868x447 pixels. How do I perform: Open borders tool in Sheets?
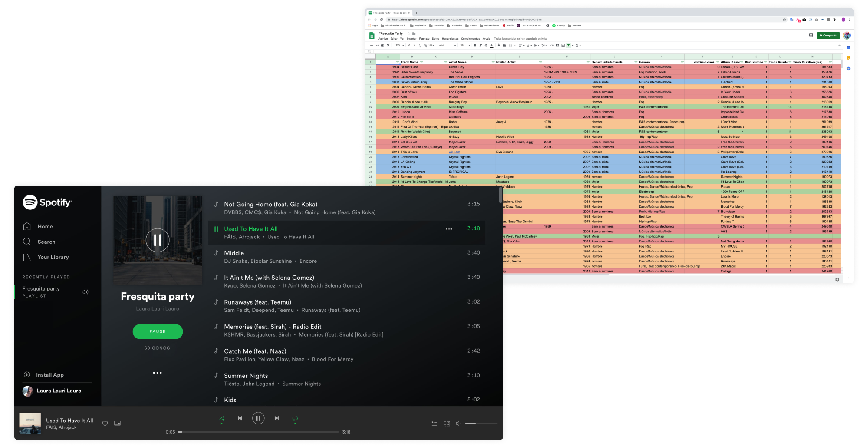click(x=505, y=45)
